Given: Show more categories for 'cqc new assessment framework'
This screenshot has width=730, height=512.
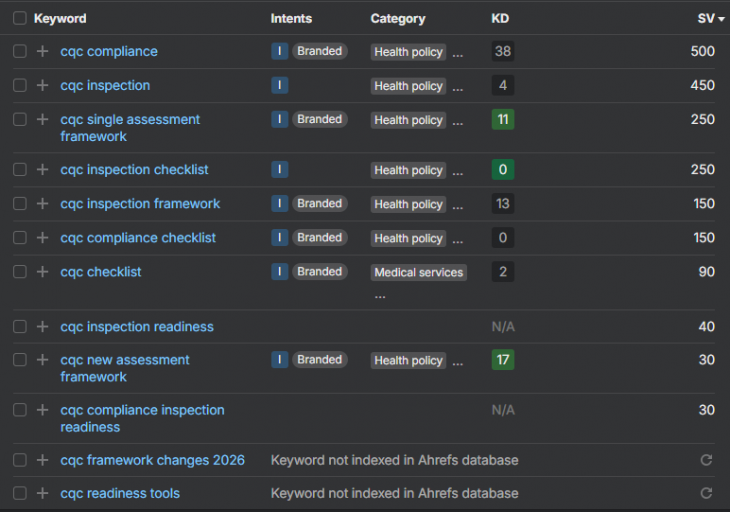Looking at the screenshot, I should click(x=458, y=363).
